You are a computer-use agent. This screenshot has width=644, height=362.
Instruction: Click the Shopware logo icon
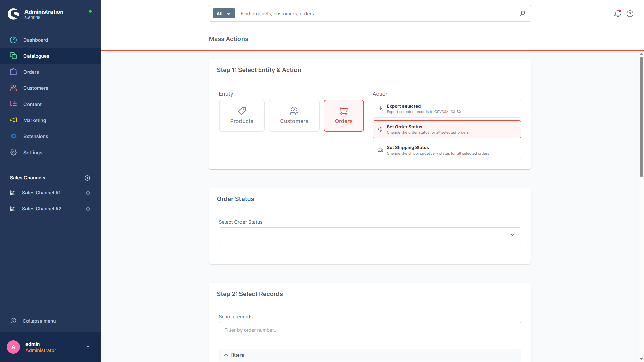pos(13,14)
